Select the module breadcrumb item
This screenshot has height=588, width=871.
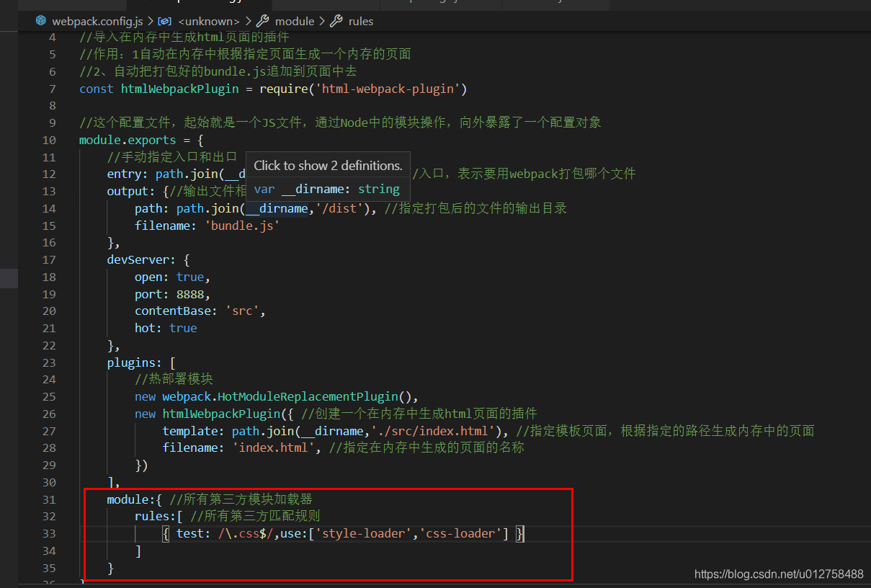[295, 21]
